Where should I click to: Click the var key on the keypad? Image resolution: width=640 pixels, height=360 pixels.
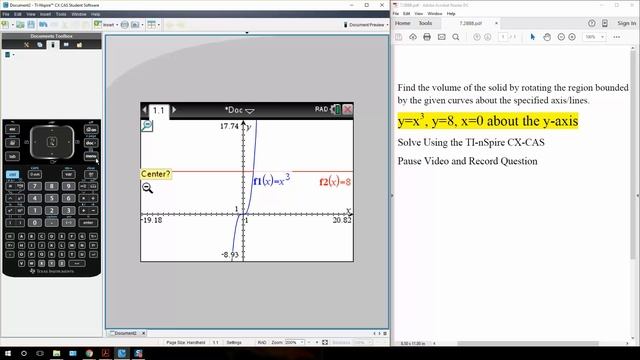(69, 174)
